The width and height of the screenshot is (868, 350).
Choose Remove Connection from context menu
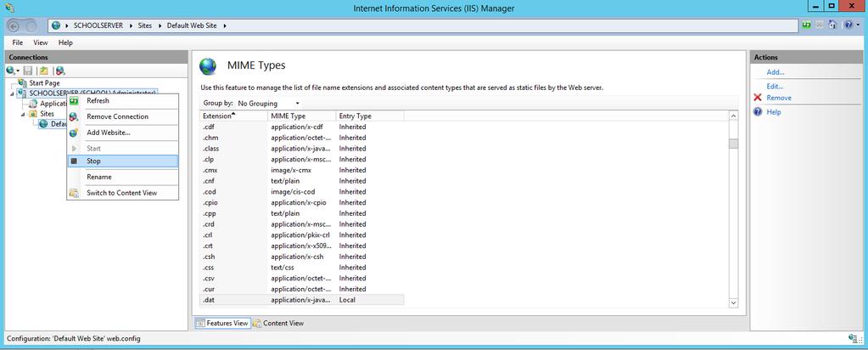pyautogui.click(x=123, y=116)
